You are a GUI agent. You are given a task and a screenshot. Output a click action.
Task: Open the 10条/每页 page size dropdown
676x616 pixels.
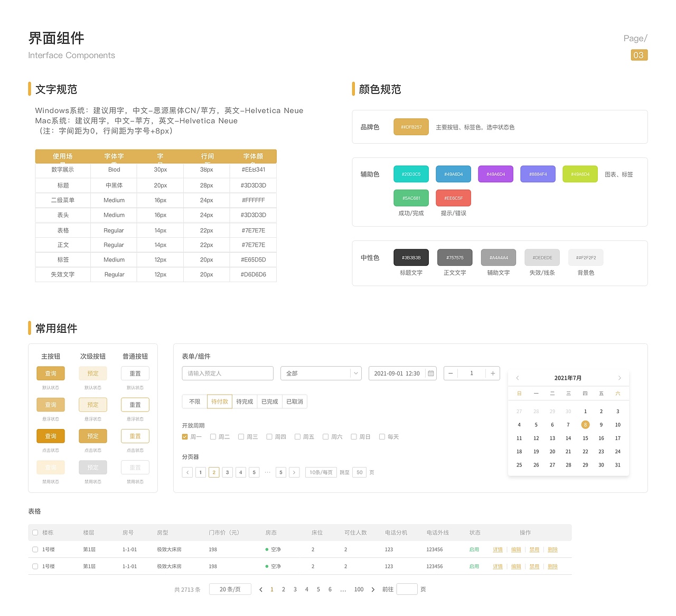coord(321,472)
